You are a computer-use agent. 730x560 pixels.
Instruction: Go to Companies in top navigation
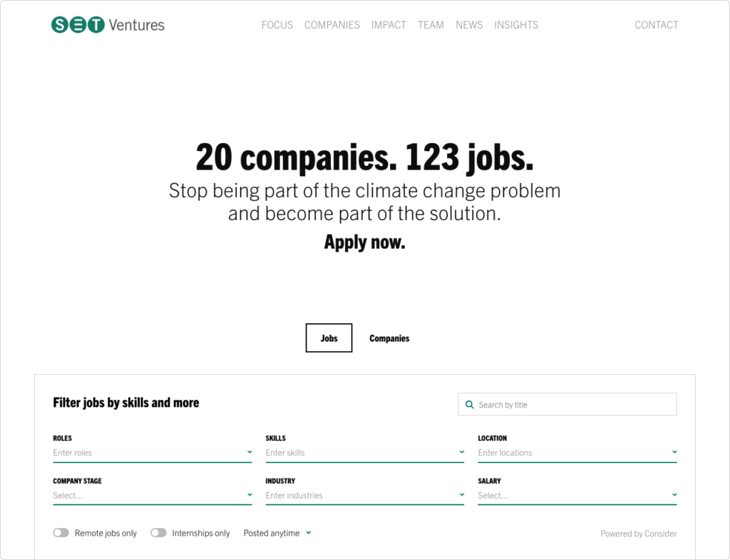331,25
